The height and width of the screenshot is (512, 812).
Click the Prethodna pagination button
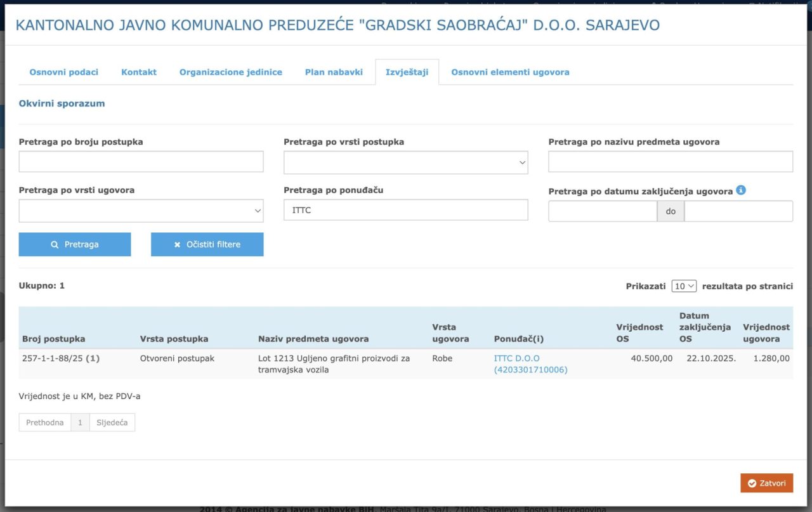(44, 423)
